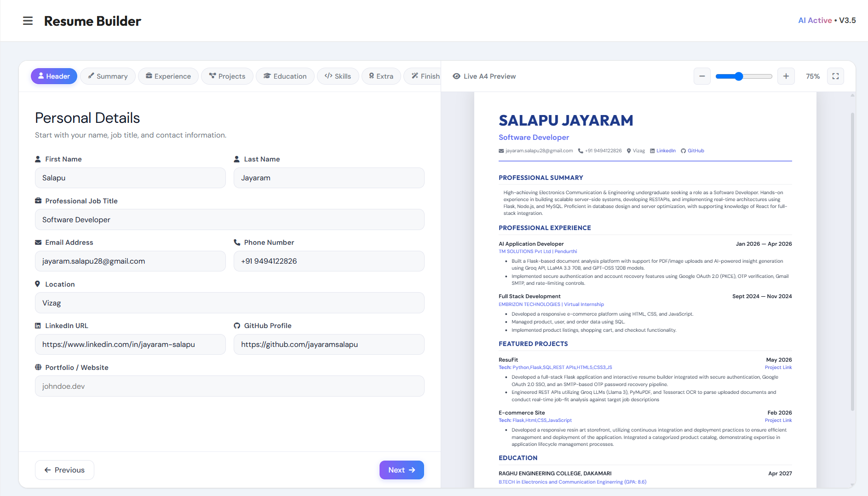The image size is (868, 496).
Task: Click the envelope icon beside Email Address
Action: tap(38, 242)
